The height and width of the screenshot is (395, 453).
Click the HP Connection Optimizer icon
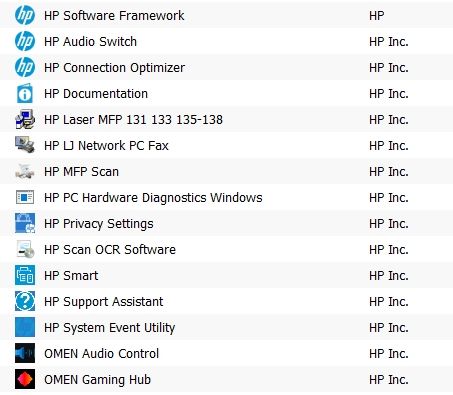coord(25,67)
